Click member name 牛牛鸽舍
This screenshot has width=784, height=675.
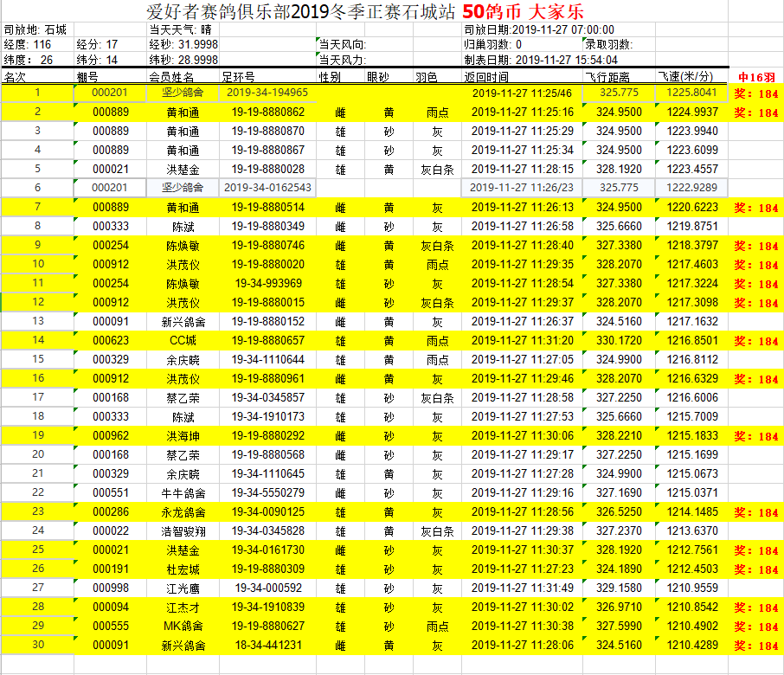[183, 493]
